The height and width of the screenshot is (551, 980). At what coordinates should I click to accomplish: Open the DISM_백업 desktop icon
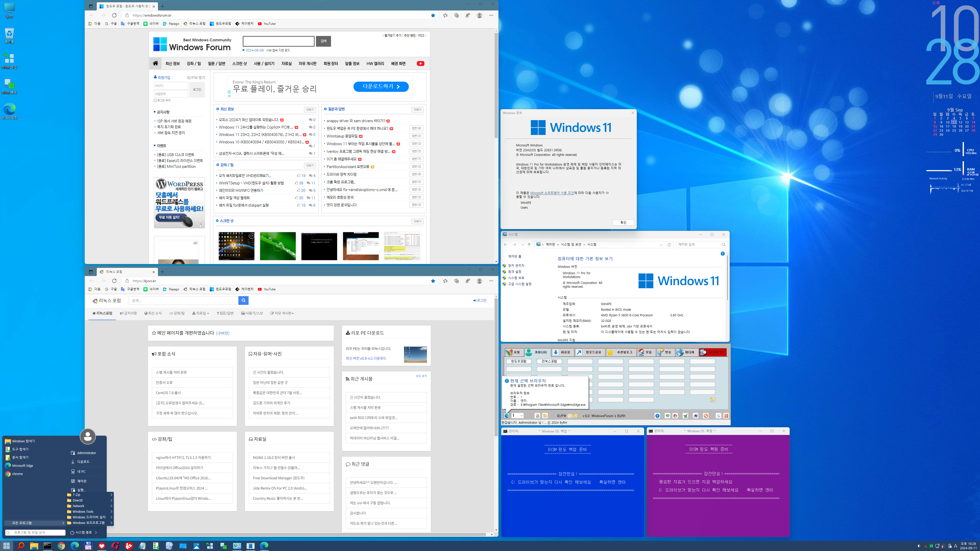pyautogui.click(x=9, y=61)
